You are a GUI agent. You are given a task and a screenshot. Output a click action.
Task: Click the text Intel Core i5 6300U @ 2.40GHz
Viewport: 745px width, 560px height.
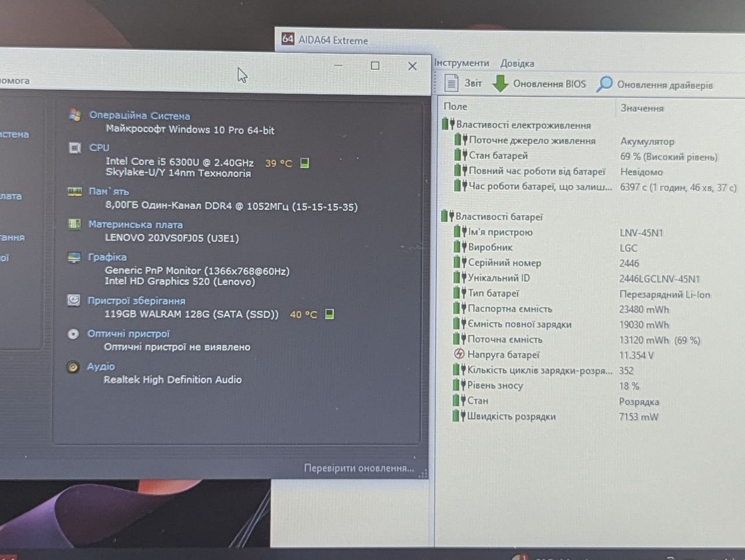tap(179, 162)
